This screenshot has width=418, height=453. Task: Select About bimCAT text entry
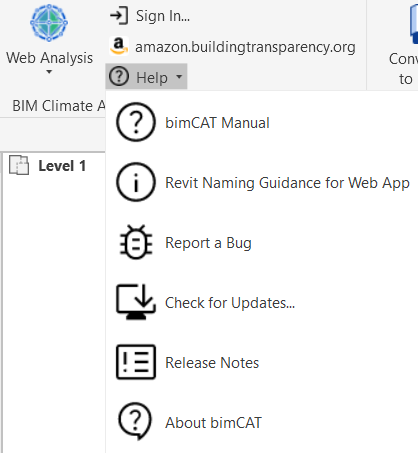213,423
